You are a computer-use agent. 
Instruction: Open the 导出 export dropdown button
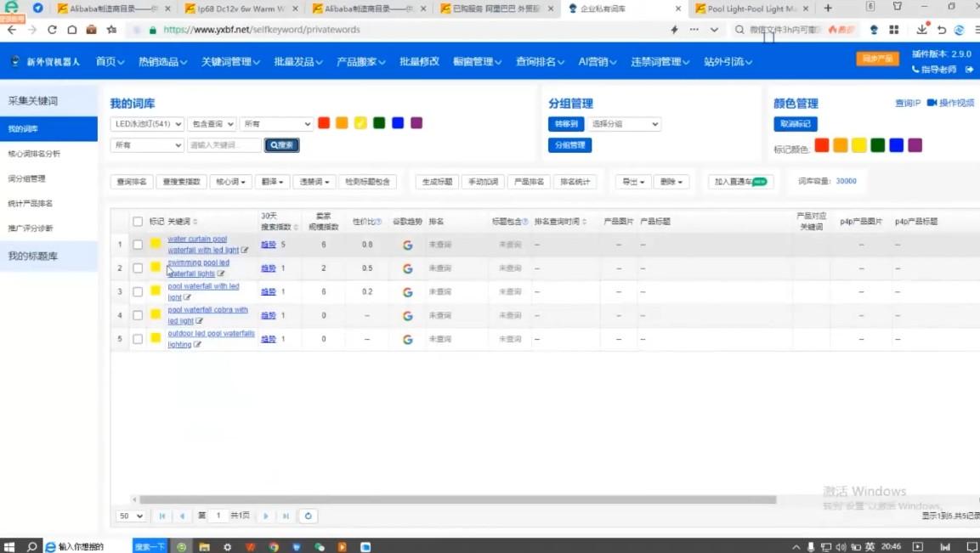coord(632,182)
